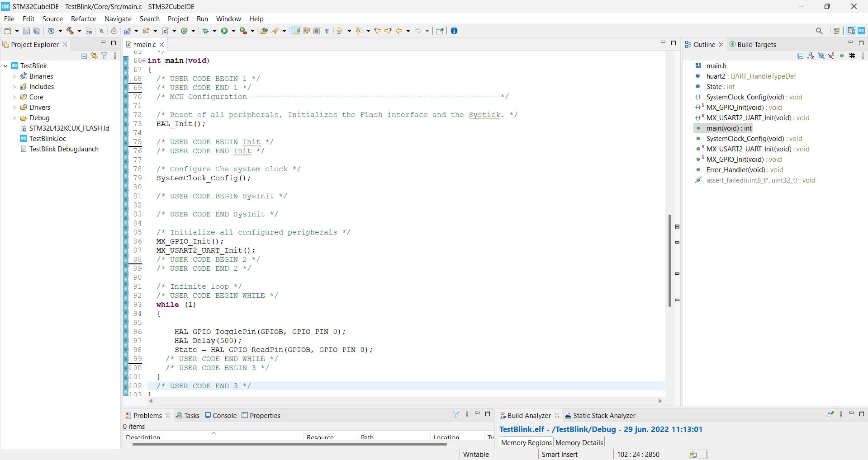Click the green Run button icon
868x460 pixels.
tap(224, 31)
